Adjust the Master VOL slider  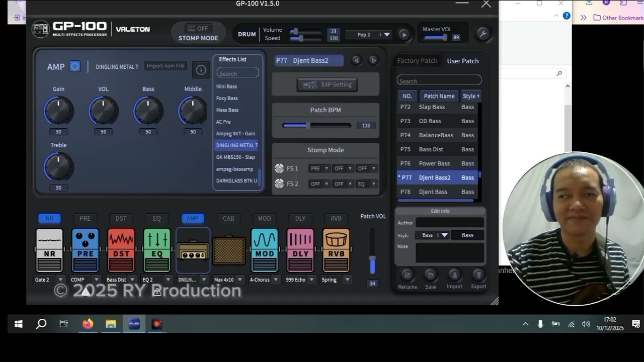point(436,38)
